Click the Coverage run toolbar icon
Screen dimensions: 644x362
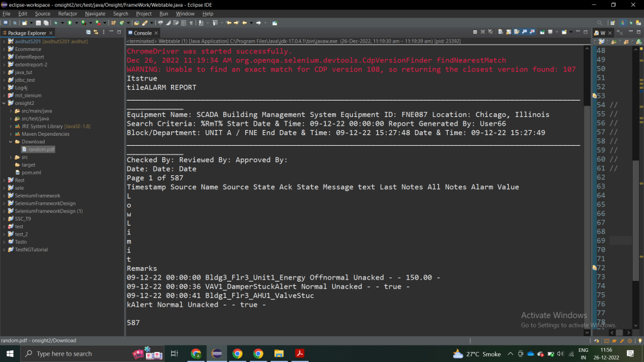tap(84, 23)
